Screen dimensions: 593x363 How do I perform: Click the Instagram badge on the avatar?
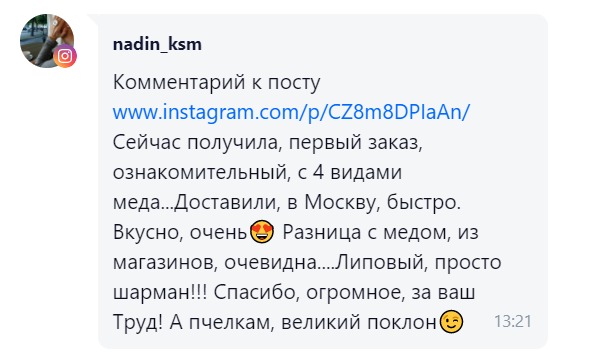click(65, 56)
